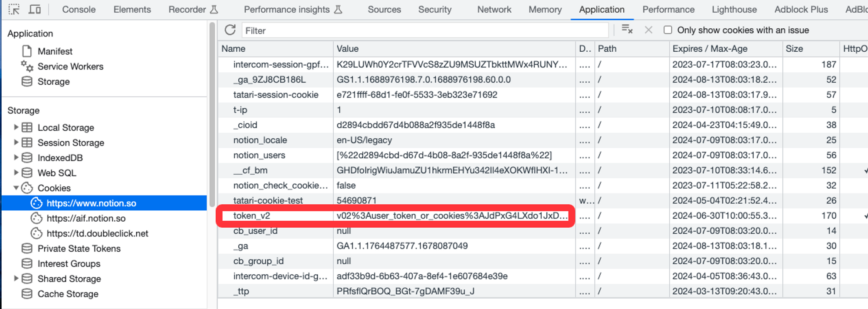Click in the cookie Filter field
The image size is (868, 309).
425,30
